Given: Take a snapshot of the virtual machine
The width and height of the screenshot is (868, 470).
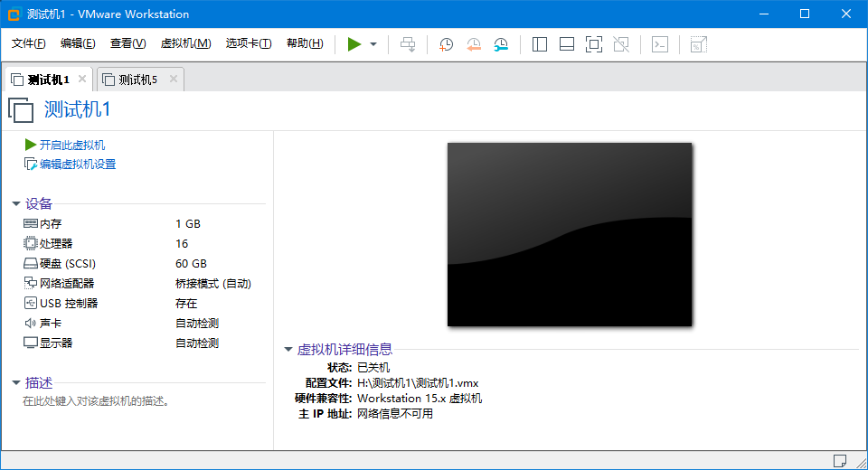Looking at the screenshot, I should coord(446,44).
